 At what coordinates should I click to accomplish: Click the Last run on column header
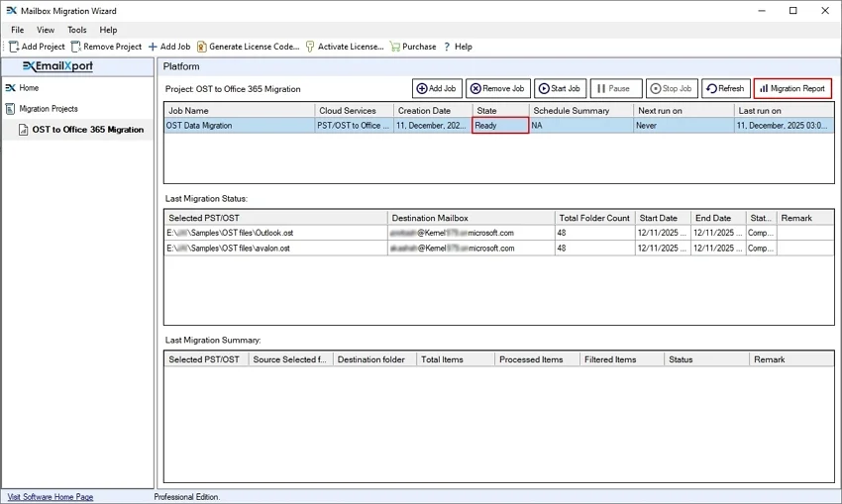(x=784, y=111)
